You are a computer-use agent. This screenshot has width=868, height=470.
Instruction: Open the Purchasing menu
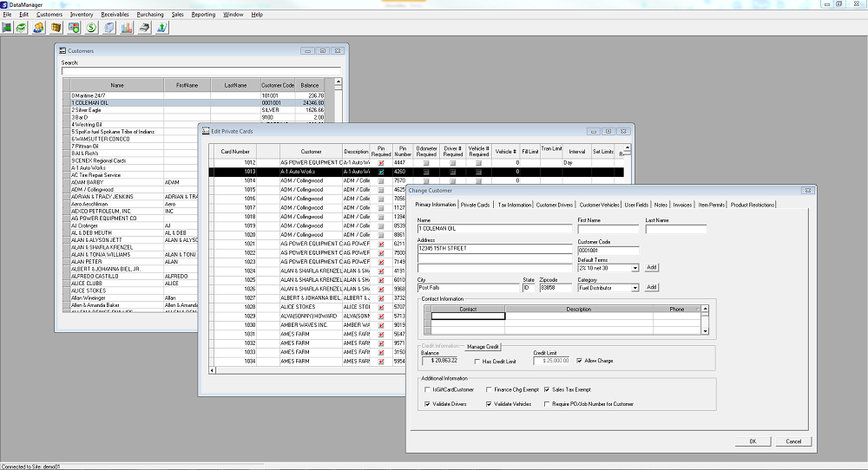coord(150,15)
